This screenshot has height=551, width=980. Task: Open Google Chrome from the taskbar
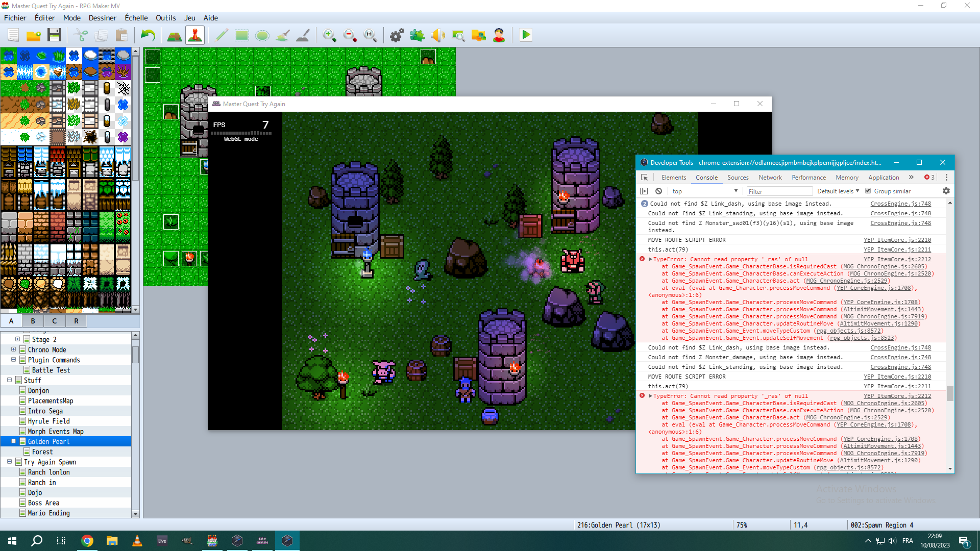click(x=87, y=541)
